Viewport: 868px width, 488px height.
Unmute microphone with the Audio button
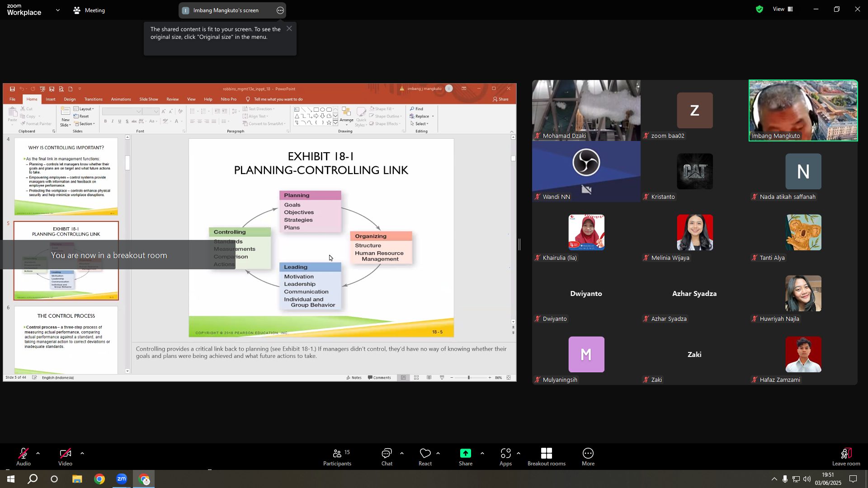[24, 457]
